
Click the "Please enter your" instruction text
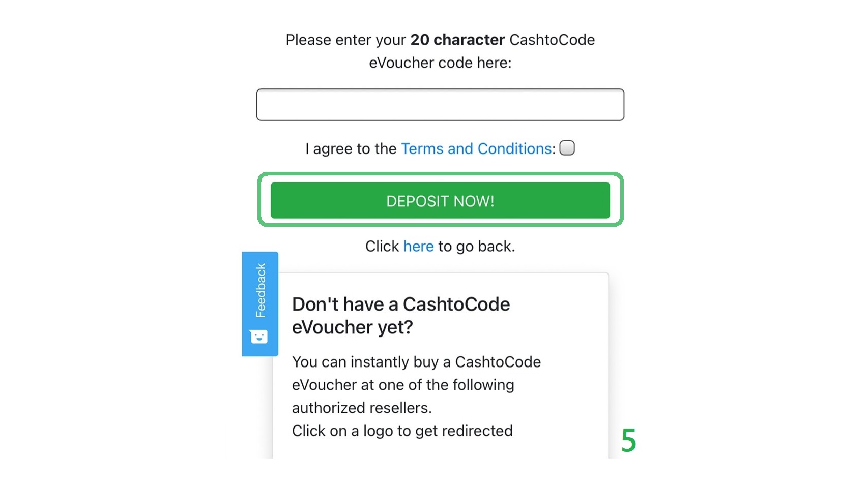click(345, 40)
